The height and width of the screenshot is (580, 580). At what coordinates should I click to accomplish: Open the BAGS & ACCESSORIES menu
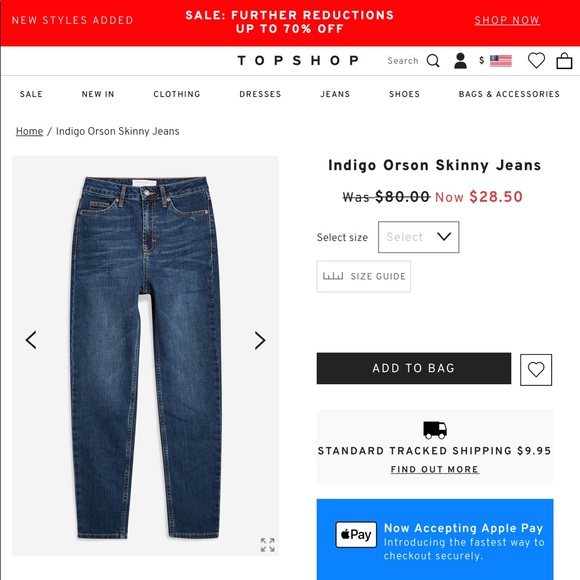point(509,94)
